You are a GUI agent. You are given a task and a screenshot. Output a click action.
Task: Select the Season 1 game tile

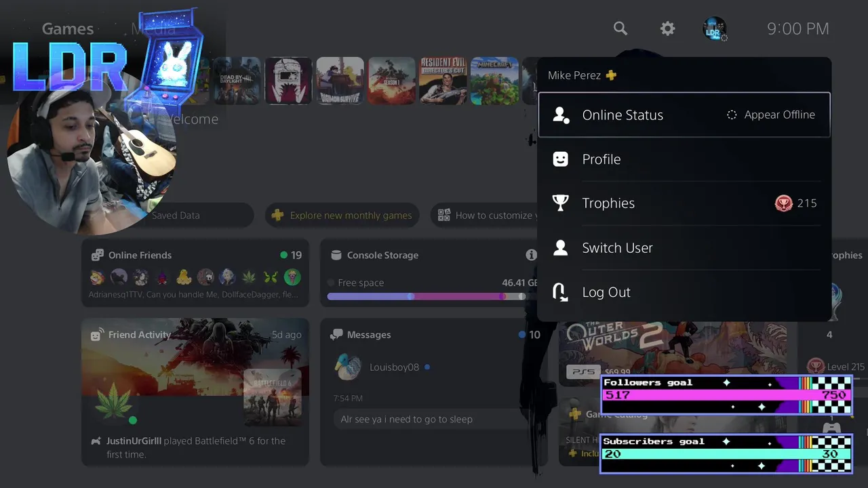[x=392, y=81]
